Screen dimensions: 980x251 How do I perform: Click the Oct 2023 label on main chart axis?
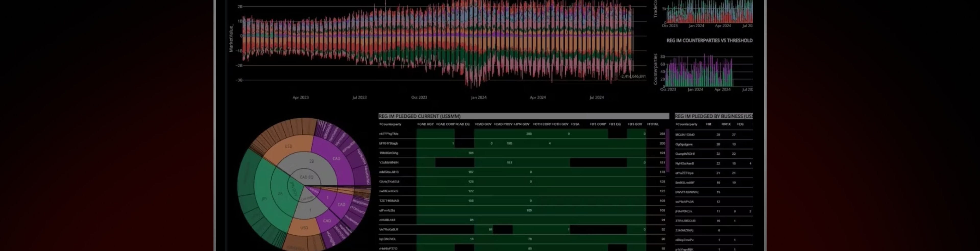coord(419,98)
